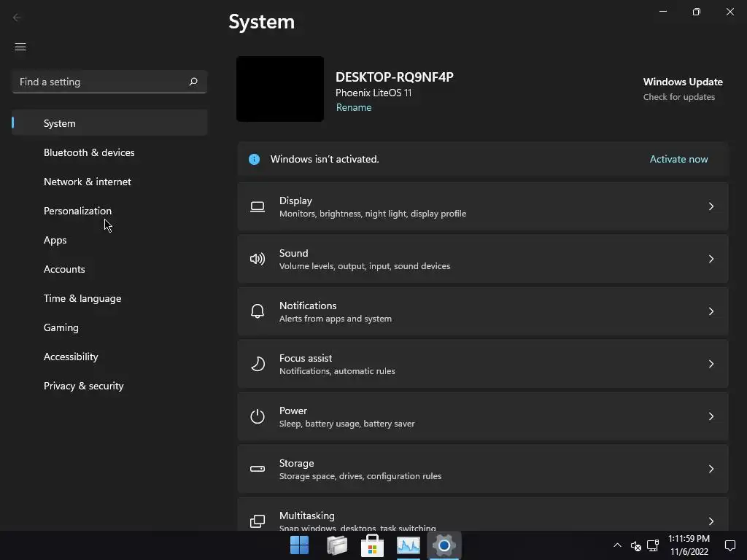Click the black device wallpaper thumbnail

click(x=280, y=88)
